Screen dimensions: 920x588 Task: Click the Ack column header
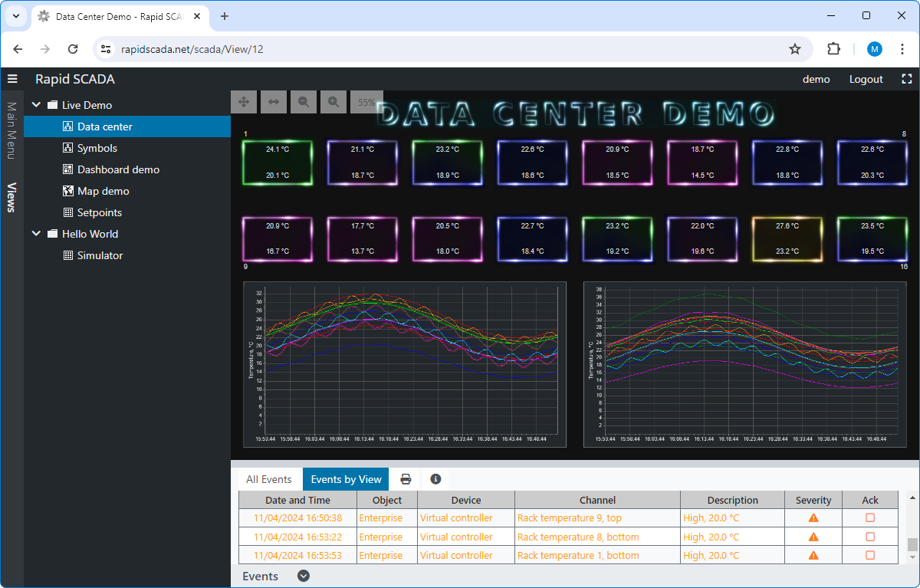[x=870, y=500]
